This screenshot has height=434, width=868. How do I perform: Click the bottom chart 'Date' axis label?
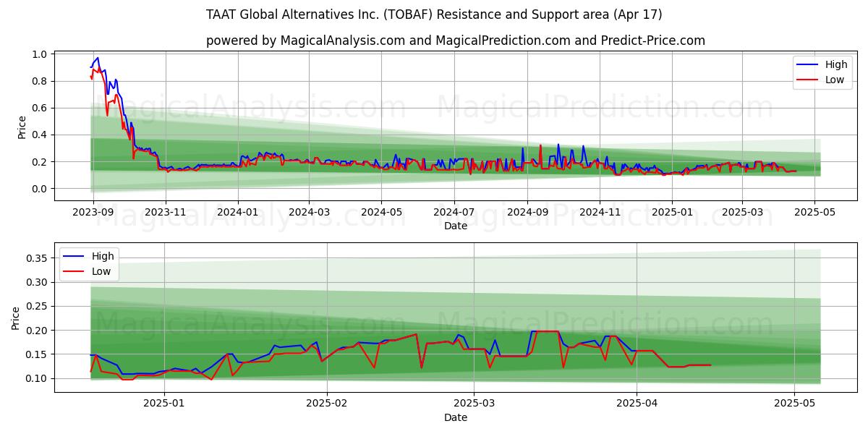point(456,417)
